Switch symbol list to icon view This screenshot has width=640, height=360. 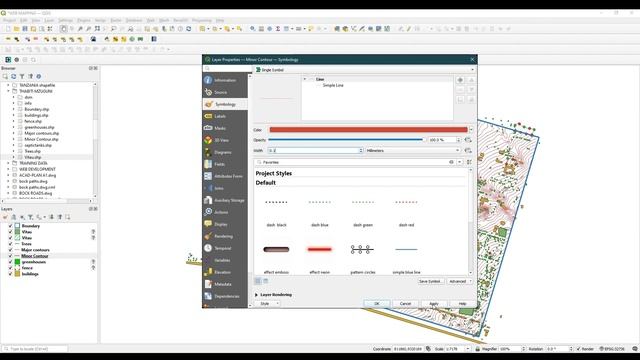[x=258, y=281]
